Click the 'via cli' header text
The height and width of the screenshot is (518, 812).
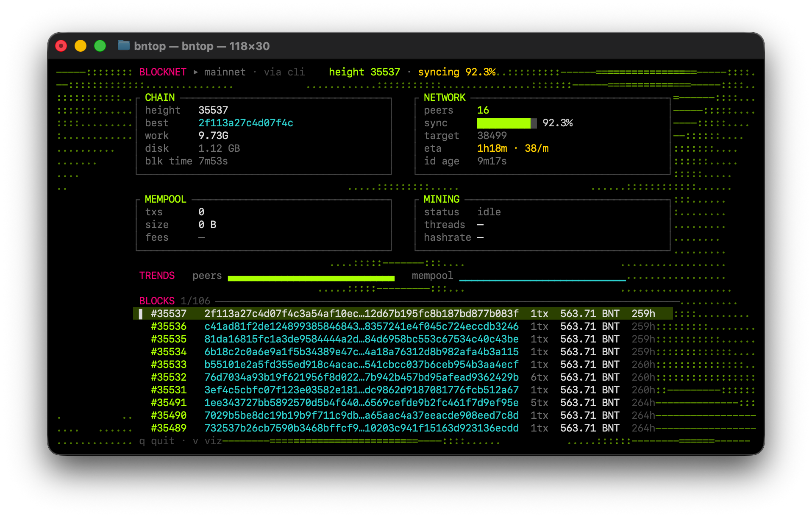[284, 72]
